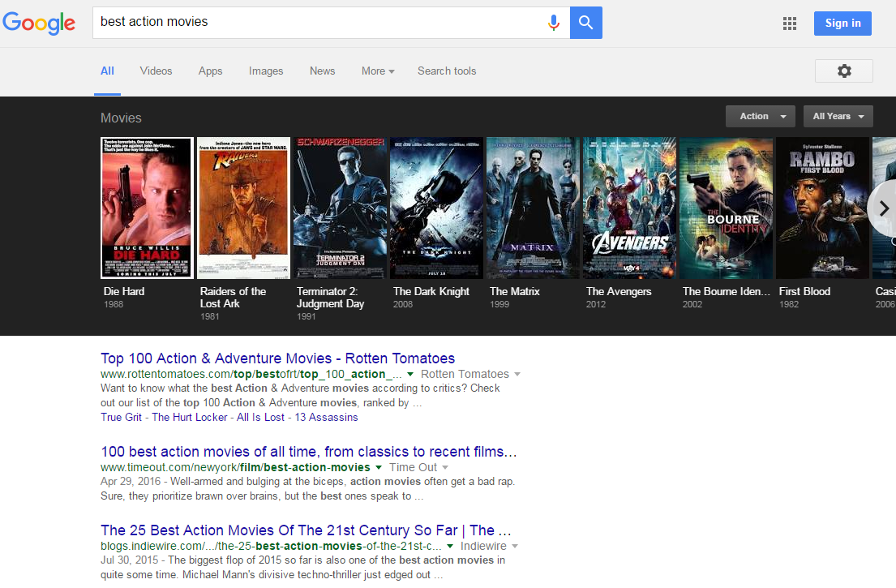Open Search tools options

point(447,71)
